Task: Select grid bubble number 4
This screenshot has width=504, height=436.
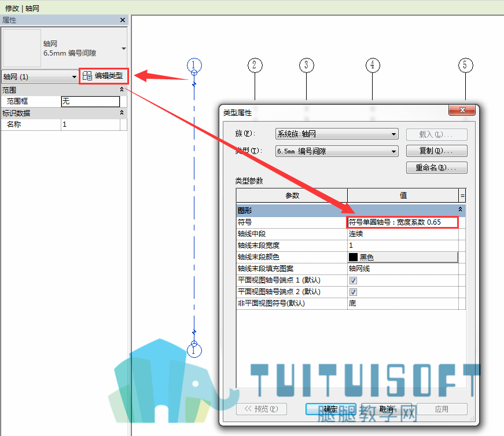Action: point(373,65)
